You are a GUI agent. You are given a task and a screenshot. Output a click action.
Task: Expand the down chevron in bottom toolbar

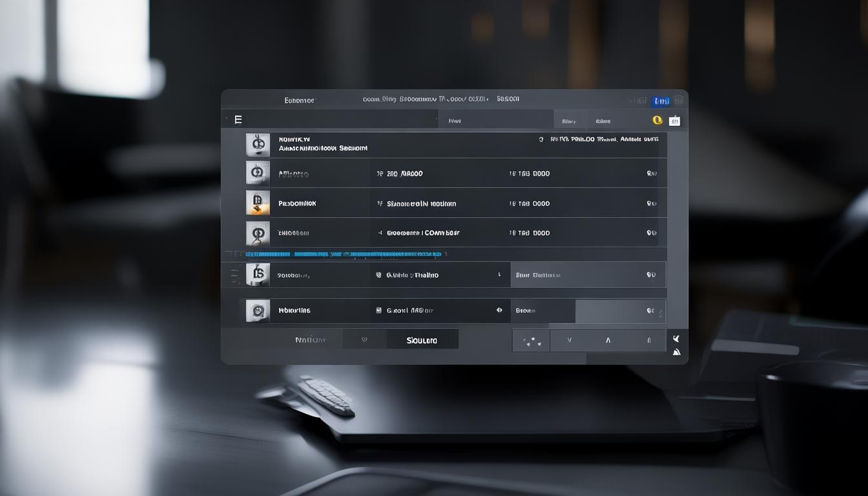pos(569,340)
